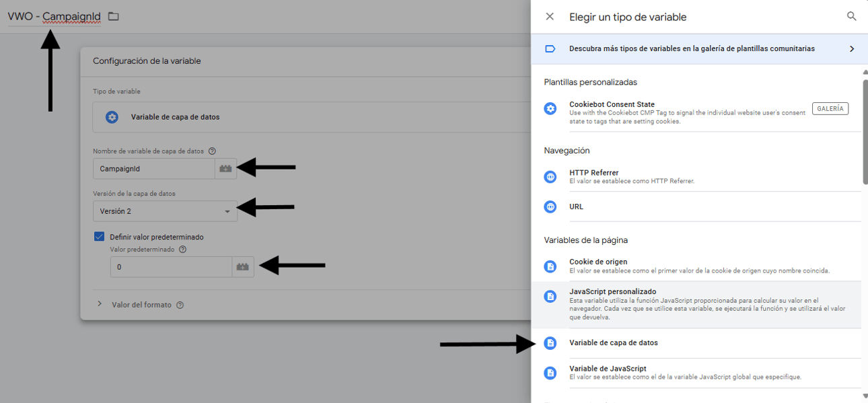Click the variable type panel scrollbar
The height and width of the screenshot is (403, 868).
(x=865, y=131)
